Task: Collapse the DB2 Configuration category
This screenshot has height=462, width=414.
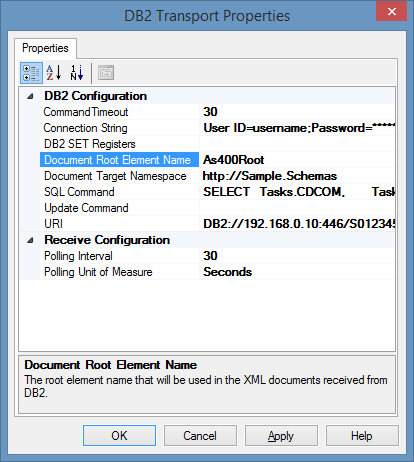Action: (x=30, y=96)
